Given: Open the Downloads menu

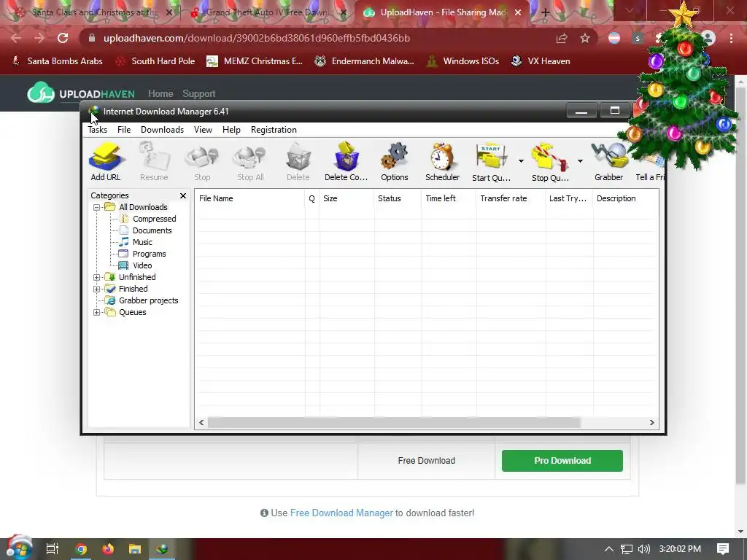Looking at the screenshot, I should (x=162, y=130).
